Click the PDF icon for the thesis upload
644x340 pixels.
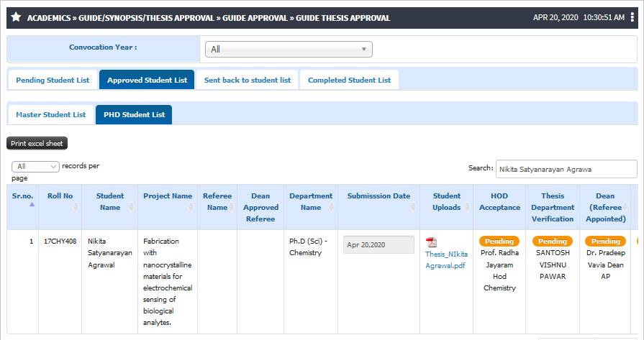click(431, 242)
